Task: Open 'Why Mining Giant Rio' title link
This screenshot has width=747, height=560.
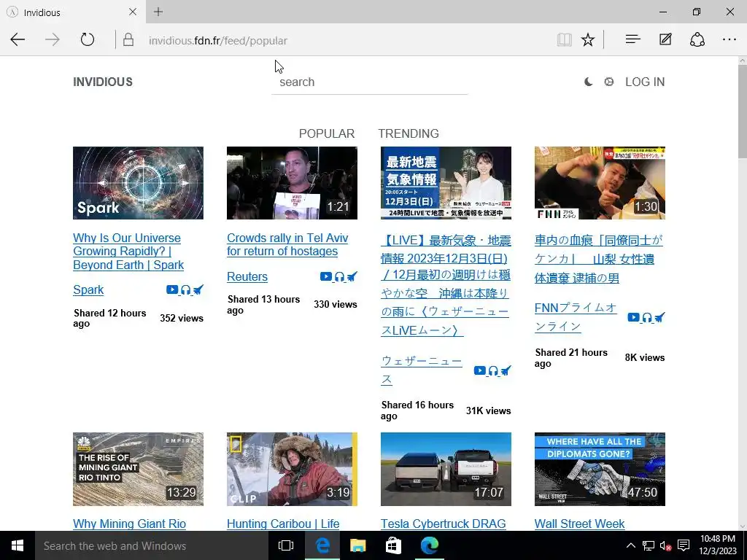Action: pos(130,524)
